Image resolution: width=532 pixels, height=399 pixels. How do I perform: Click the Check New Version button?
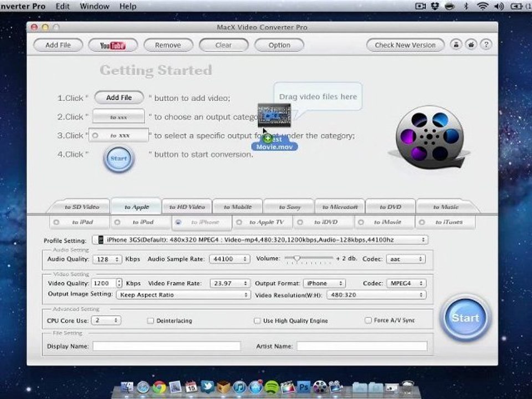pos(405,45)
